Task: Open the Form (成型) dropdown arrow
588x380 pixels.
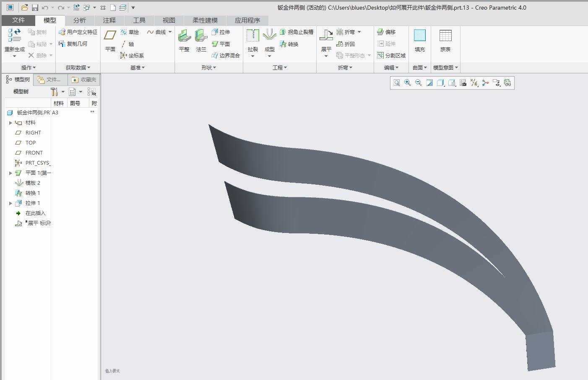Action: 269,56
